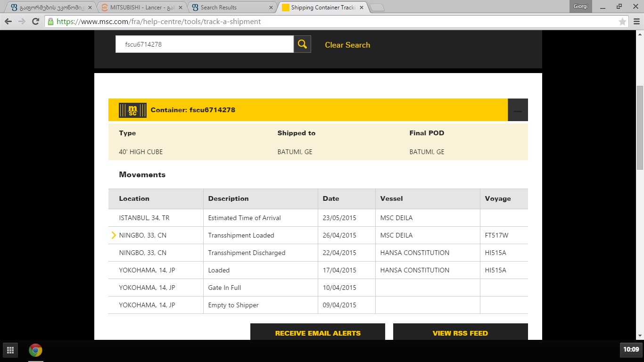Click the MSC logo in container header
The height and width of the screenshot is (362, 644).
[132, 110]
